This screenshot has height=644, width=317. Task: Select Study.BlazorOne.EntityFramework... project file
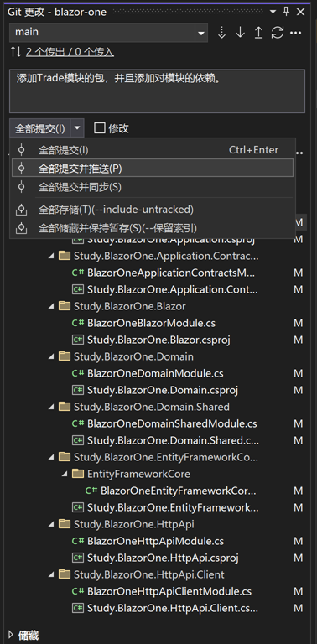[x=173, y=507]
